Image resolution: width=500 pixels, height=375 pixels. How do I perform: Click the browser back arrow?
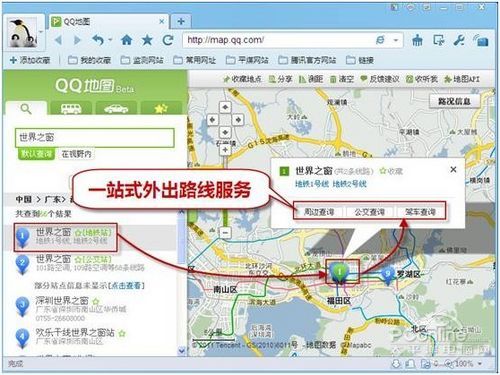(59, 40)
